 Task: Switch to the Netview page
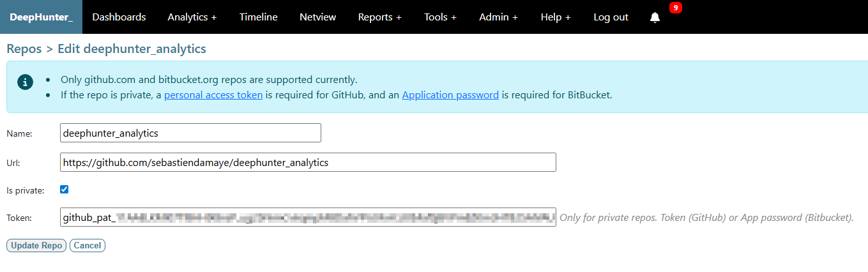pyautogui.click(x=318, y=17)
